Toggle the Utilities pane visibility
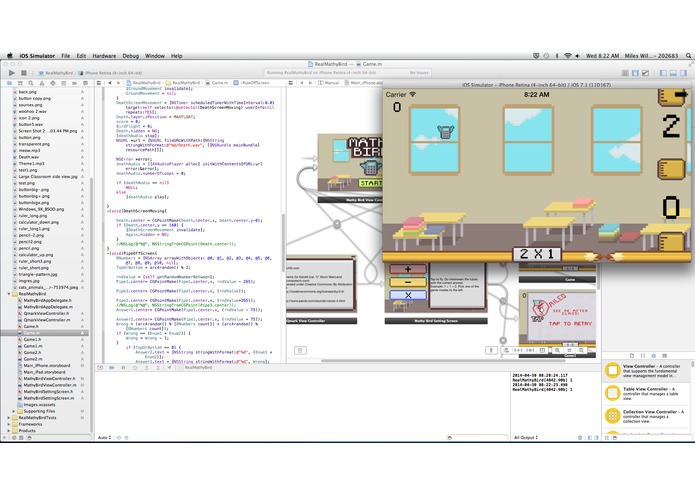 point(683,73)
